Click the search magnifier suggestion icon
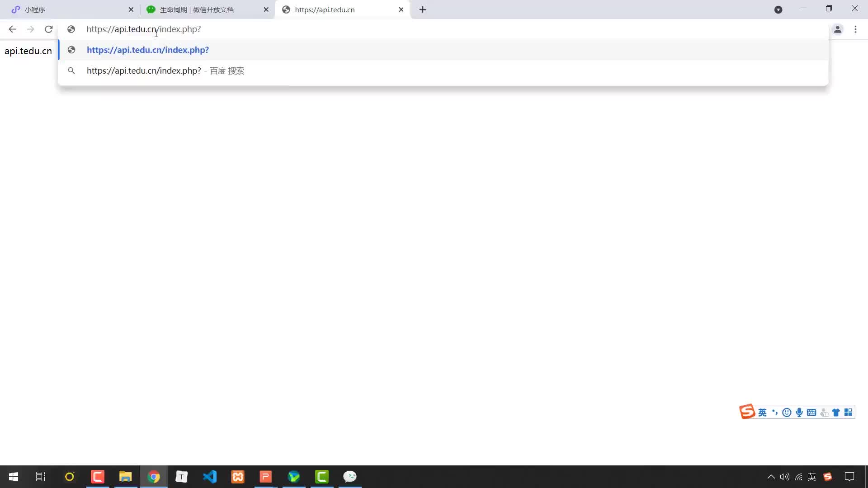 [x=71, y=70]
